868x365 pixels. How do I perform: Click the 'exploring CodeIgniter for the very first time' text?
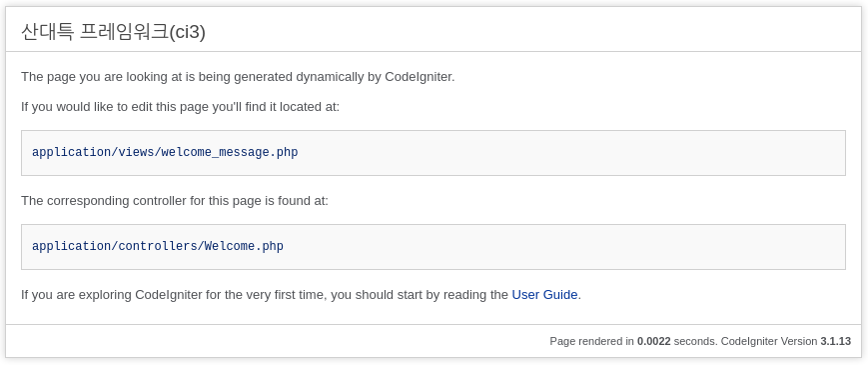coord(205,295)
